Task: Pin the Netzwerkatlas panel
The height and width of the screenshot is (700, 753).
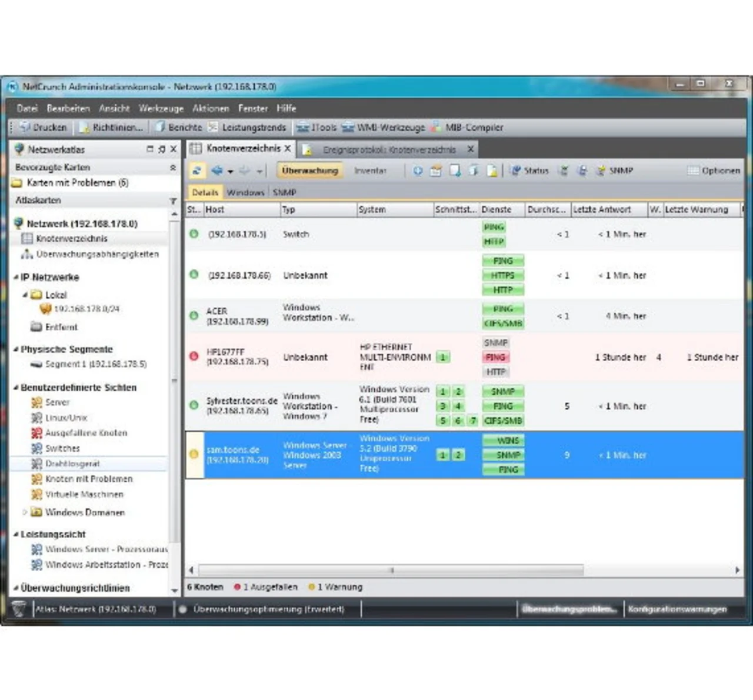Action: (x=162, y=149)
